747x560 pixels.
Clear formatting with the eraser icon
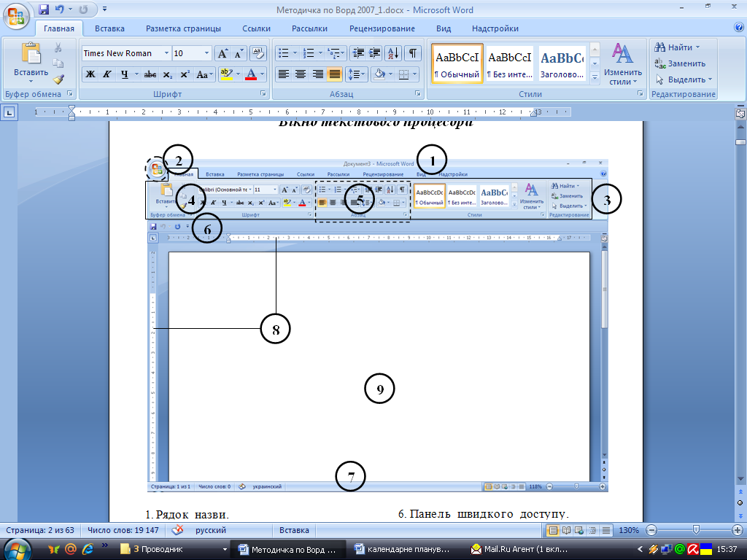pos(258,53)
